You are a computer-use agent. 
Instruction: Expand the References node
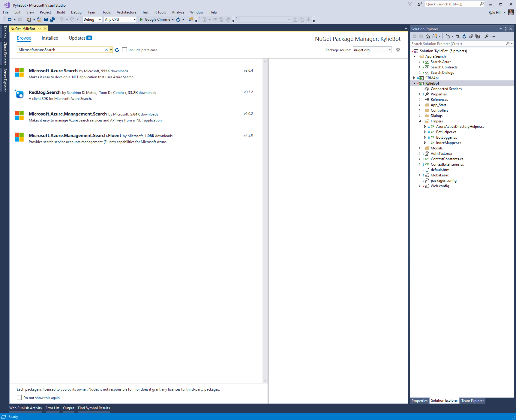coord(419,100)
